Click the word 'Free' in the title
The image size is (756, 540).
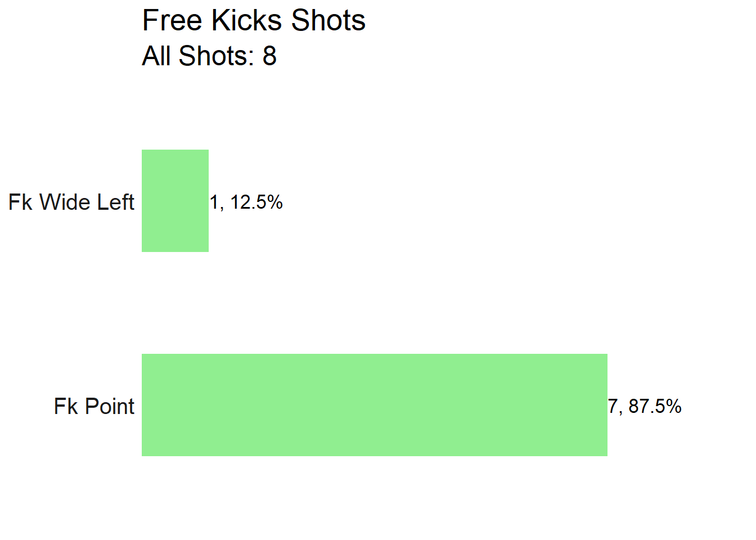pyautogui.click(x=172, y=21)
